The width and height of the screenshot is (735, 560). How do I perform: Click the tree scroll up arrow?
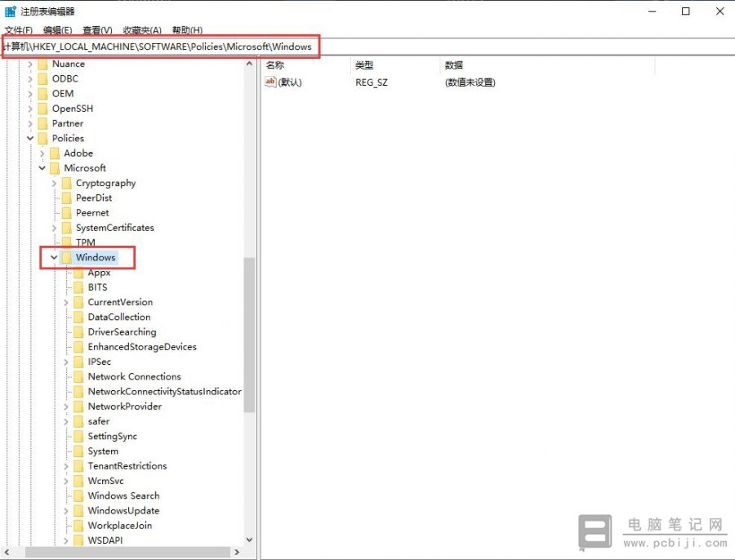tap(249, 64)
